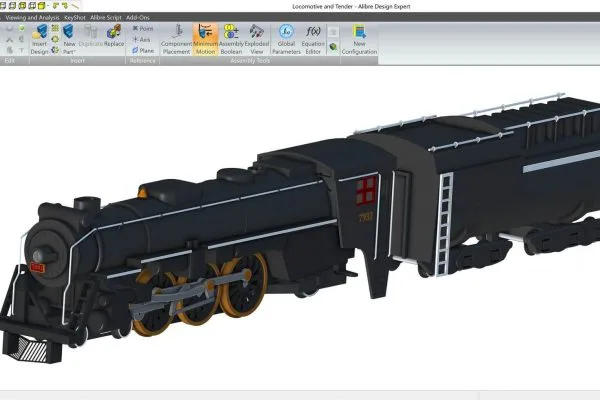Open the KeyShot tab
Screen dimensions: 600x400
(x=75, y=18)
